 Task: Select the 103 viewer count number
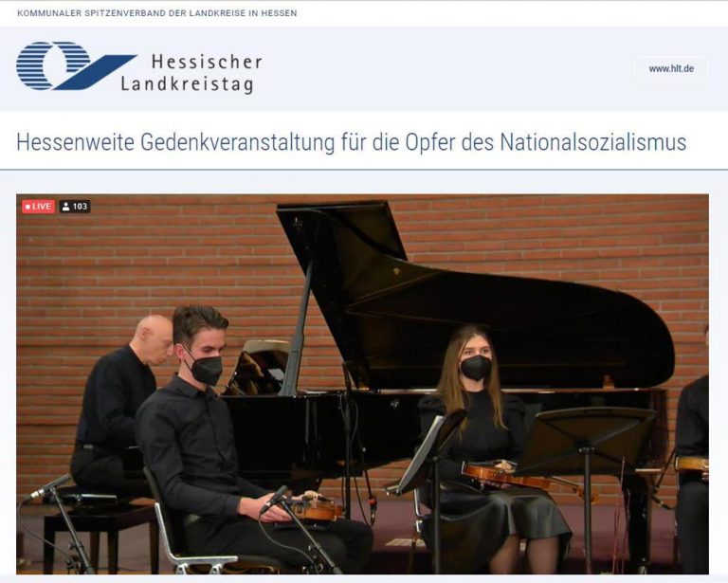tap(80, 207)
